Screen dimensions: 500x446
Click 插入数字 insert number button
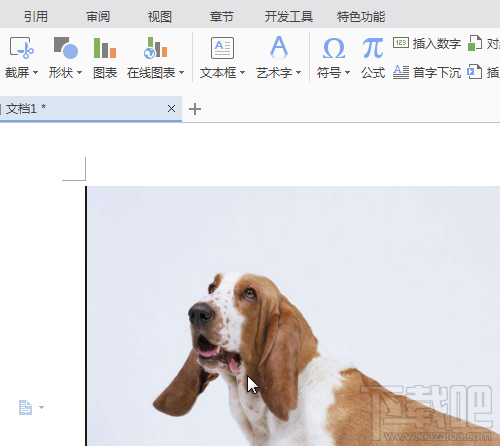pos(427,43)
